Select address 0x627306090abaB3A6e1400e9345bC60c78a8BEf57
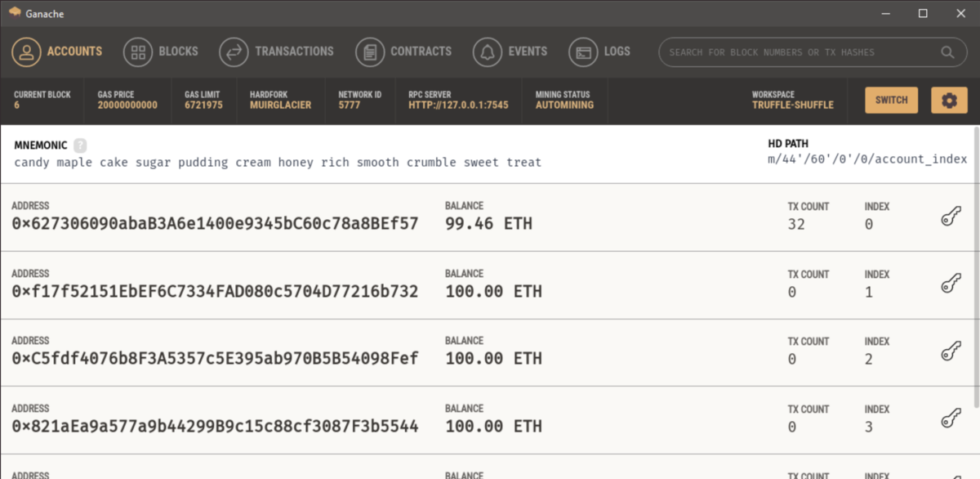 pos(216,224)
